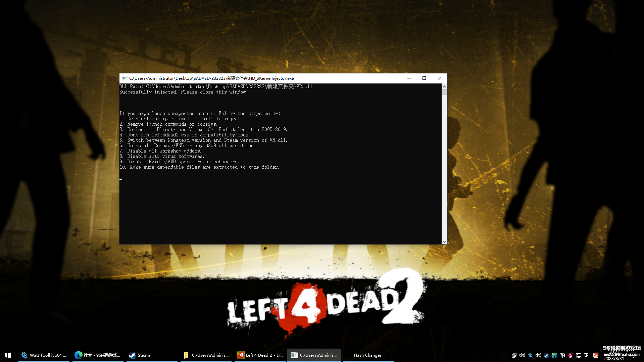
Task: Open File Explorer window from taskbar
Action: click(x=206, y=355)
